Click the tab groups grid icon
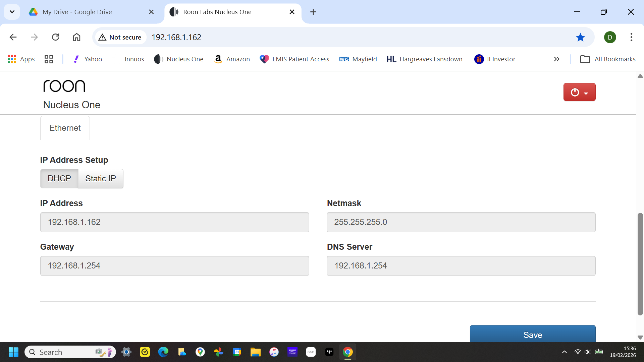 [x=49, y=59]
